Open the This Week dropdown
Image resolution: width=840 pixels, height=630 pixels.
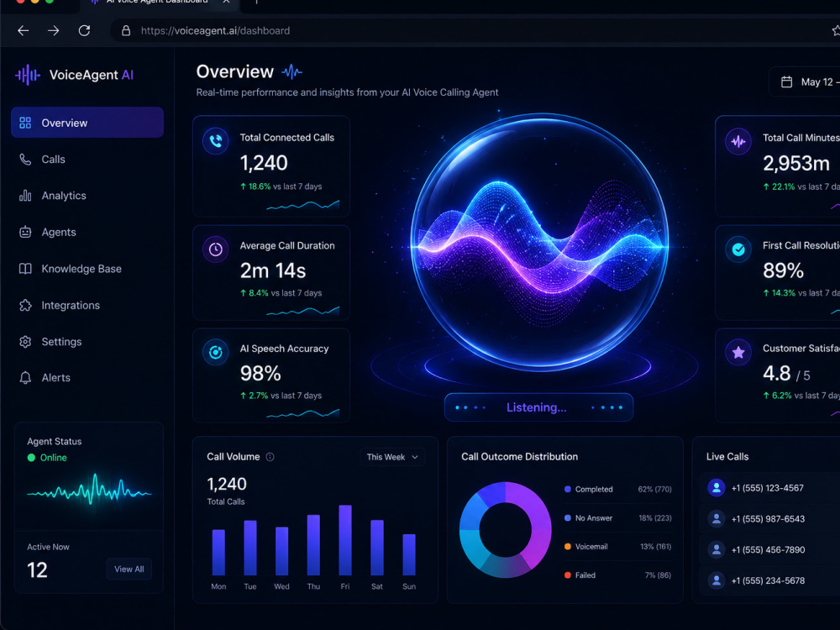click(x=392, y=457)
